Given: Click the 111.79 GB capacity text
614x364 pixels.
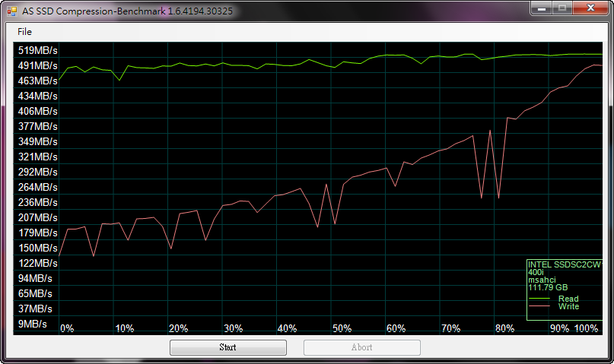Looking at the screenshot, I should pos(548,287).
